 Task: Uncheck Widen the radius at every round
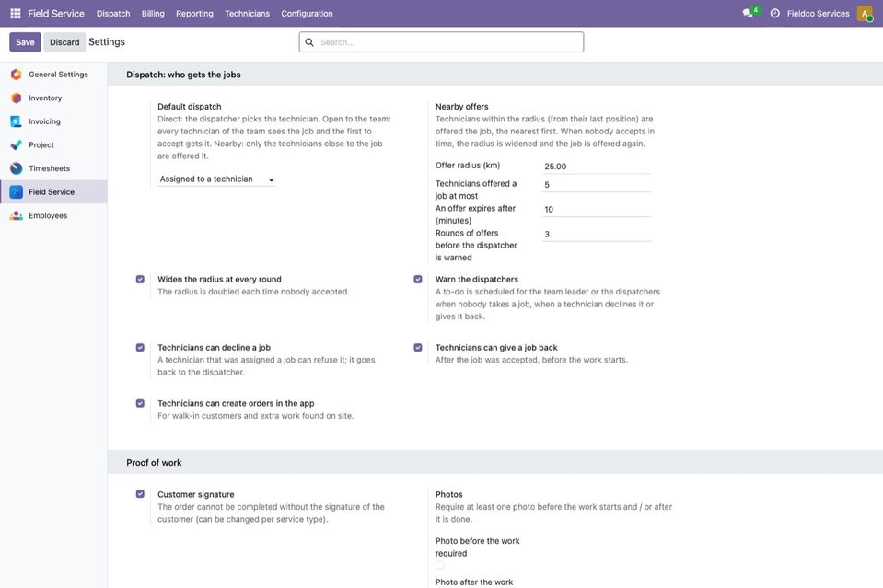coord(140,279)
